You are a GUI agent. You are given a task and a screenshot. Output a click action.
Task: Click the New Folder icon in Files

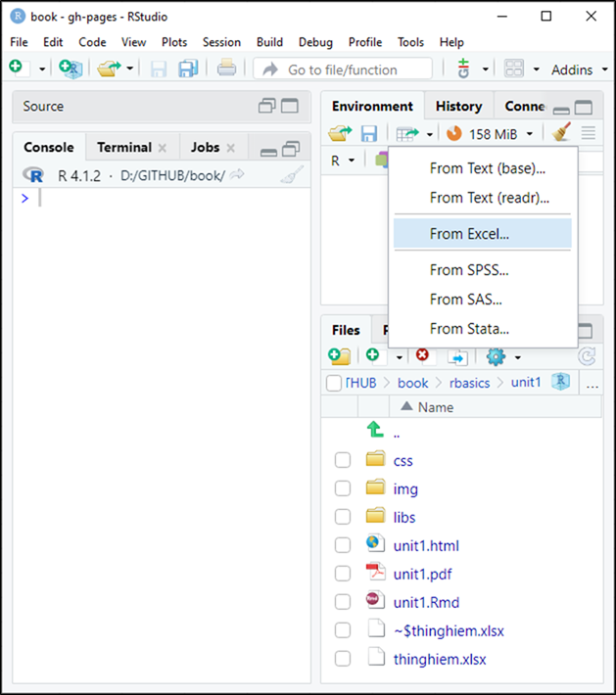click(x=340, y=356)
